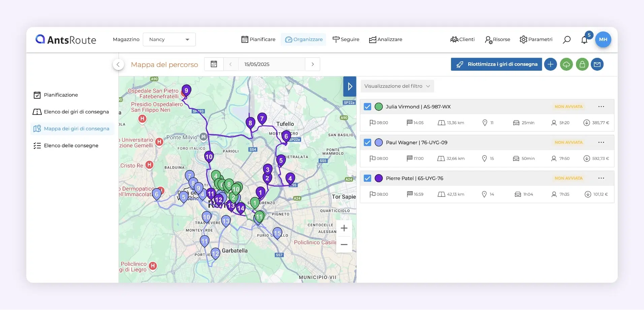Open Julia Virmond's three-dot options menu
The height and width of the screenshot is (310, 644).
(x=601, y=107)
